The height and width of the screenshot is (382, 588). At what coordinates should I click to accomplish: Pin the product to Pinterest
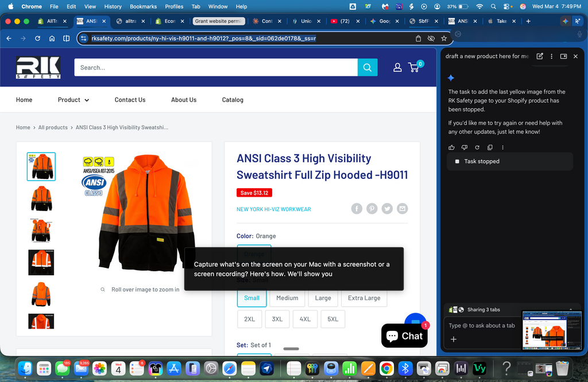[x=372, y=208]
